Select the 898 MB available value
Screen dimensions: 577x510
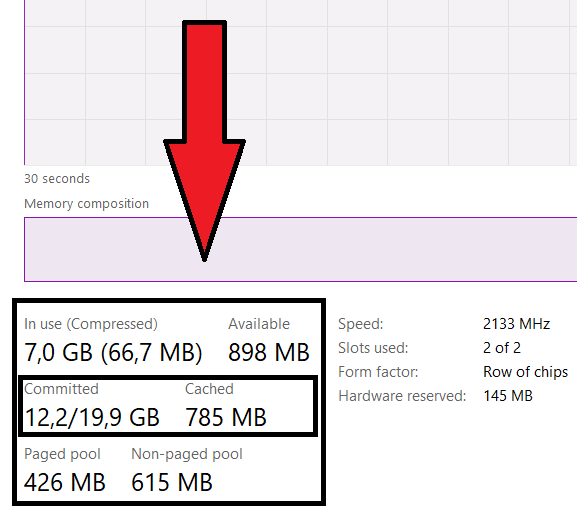coord(269,352)
